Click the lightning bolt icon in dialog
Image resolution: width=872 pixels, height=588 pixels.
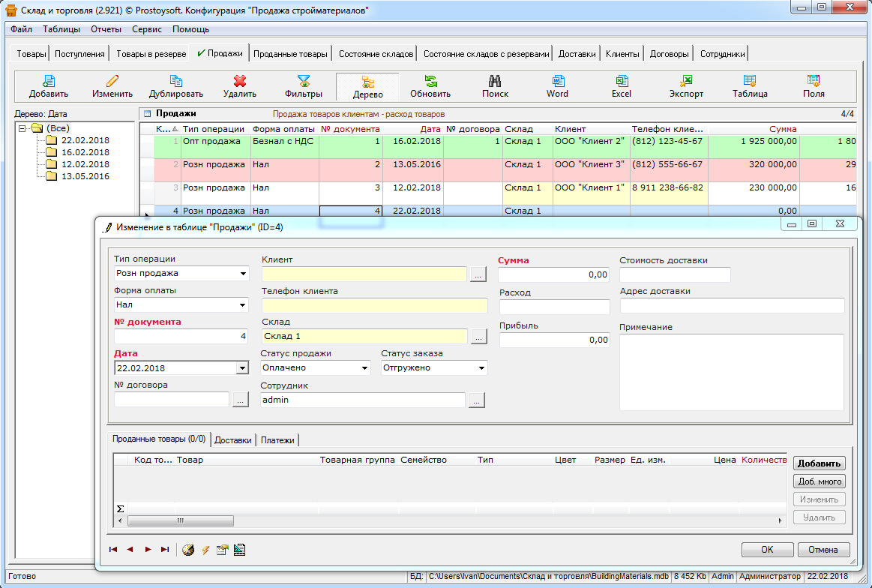205,550
